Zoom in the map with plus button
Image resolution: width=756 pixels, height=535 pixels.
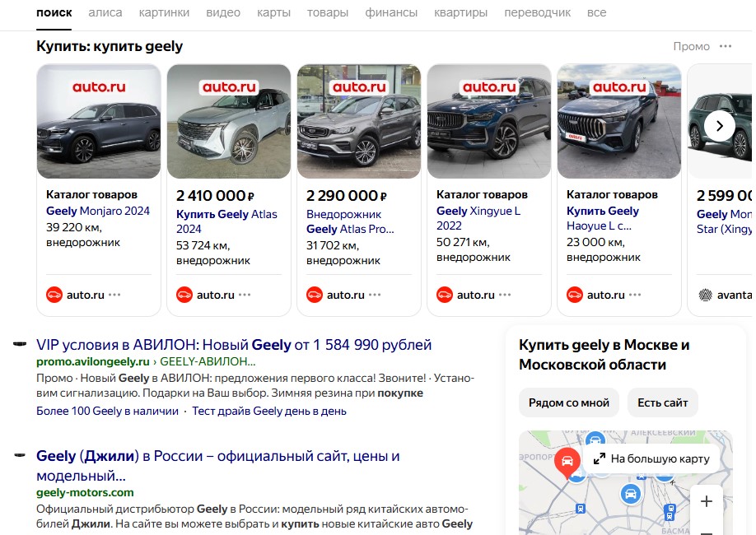coord(706,501)
